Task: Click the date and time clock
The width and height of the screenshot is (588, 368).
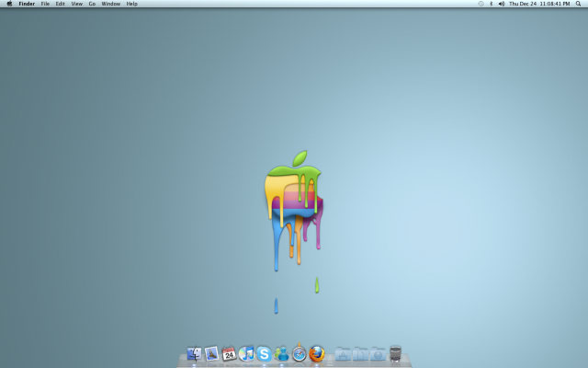Action: point(539,4)
